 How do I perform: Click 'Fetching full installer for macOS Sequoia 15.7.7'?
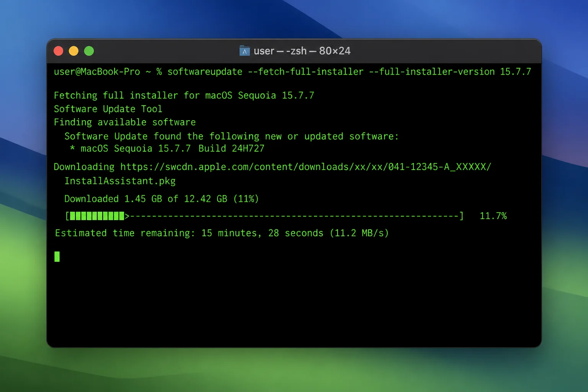[184, 95]
